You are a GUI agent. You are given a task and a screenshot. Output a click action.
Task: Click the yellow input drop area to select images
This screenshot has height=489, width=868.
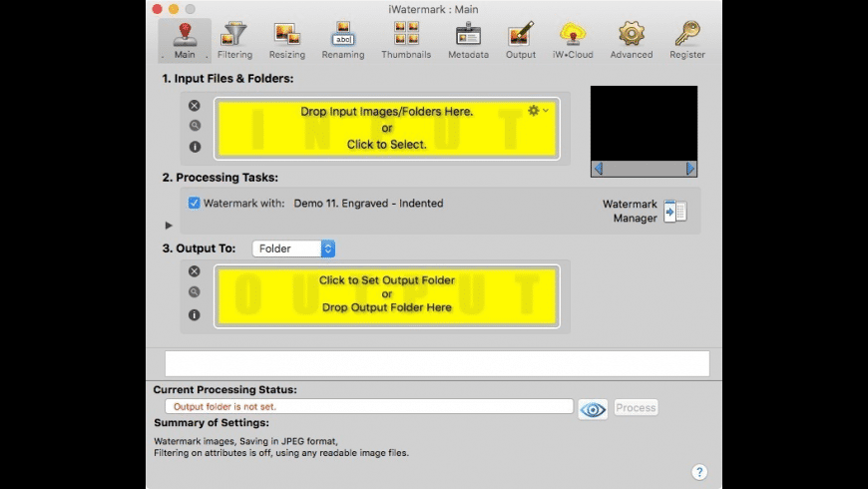387,129
